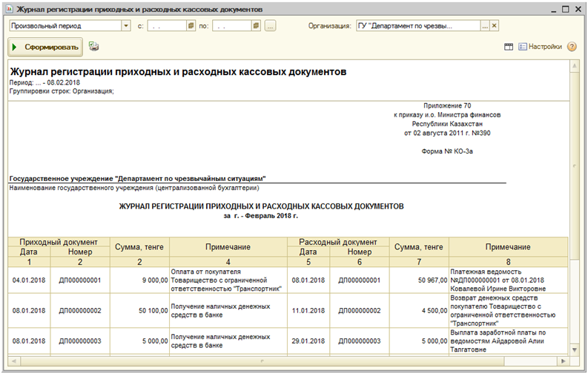The image size is (588, 374).
Task: Click the start date input field
Action: 166,25
